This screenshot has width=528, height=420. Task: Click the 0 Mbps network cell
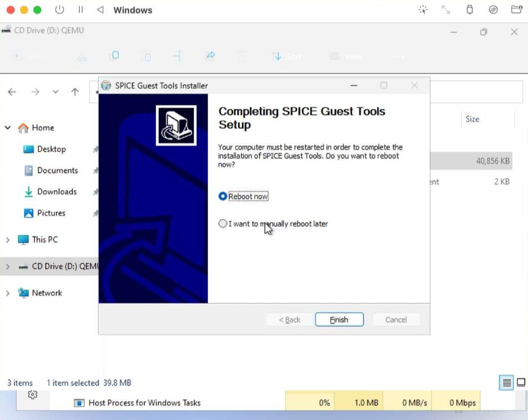pos(456,402)
